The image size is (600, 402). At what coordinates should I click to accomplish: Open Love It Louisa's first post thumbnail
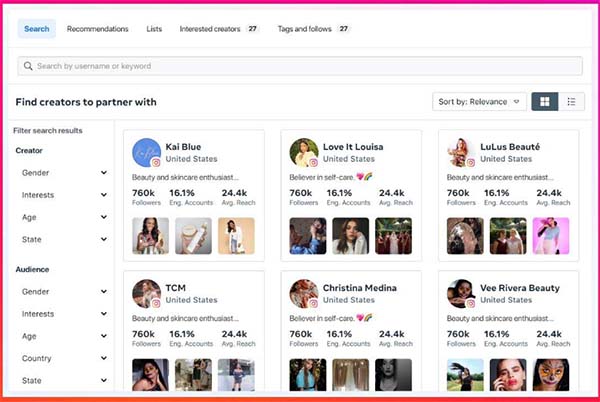pyautogui.click(x=308, y=236)
